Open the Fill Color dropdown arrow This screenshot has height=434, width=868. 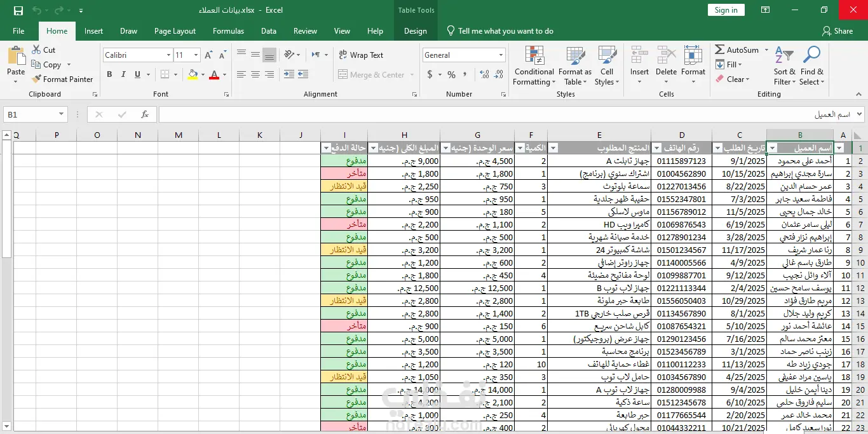click(x=203, y=74)
